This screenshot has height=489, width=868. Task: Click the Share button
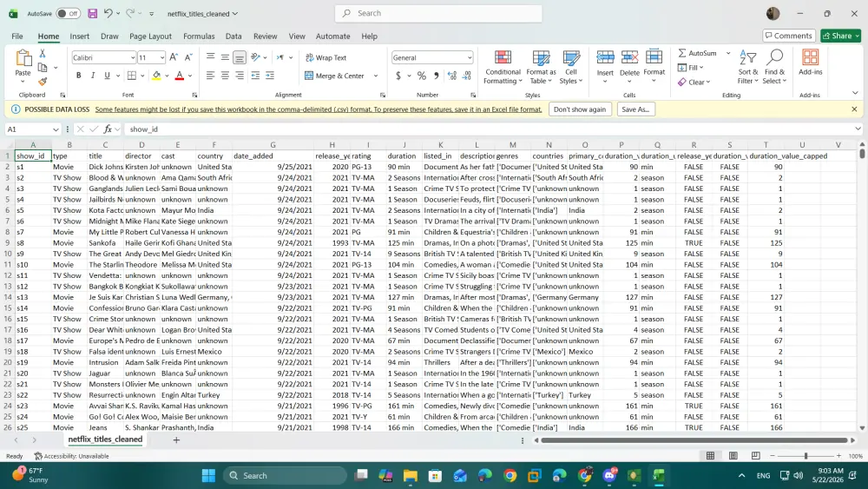(x=841, y=36)
